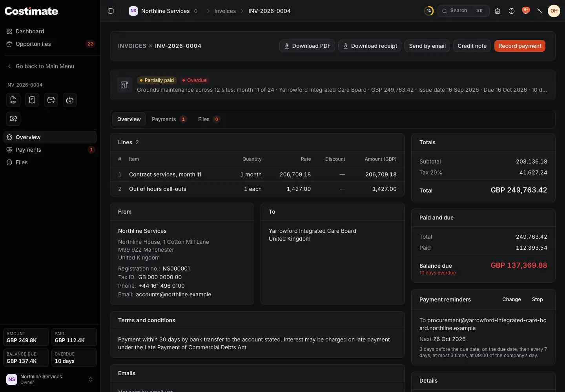Image resolution: width=565 pixels, height=392 pixels.
Task: Focus the Search field
Action: (x=463, y=11)
